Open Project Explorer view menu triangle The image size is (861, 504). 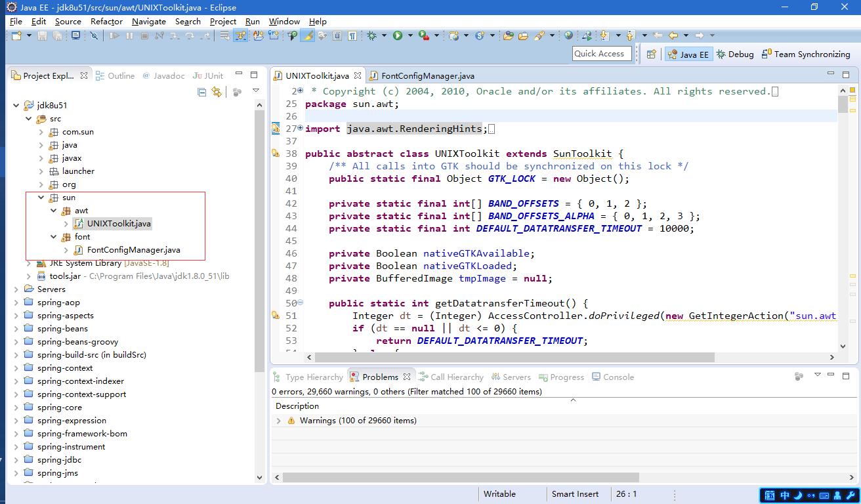256,91
